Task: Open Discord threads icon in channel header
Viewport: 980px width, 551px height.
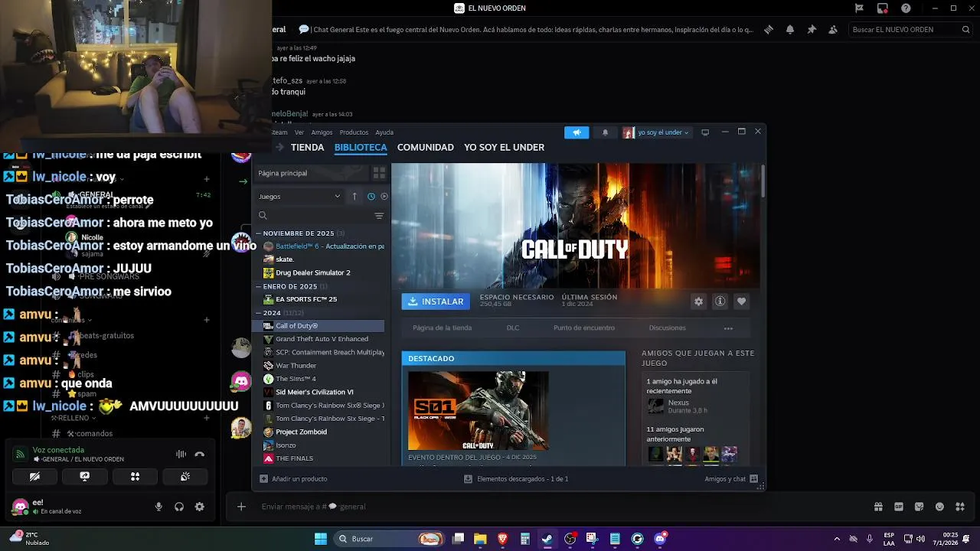Action: [769, 30]
